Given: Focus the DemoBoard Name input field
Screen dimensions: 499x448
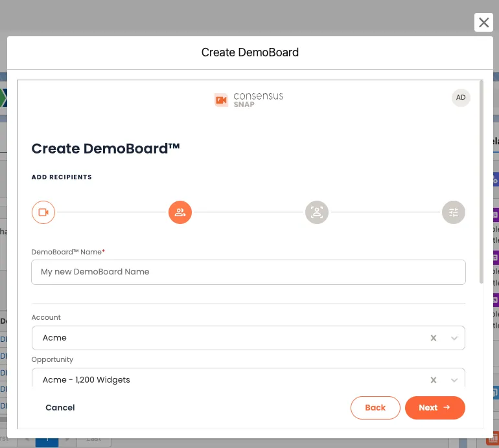Looking at the screenshot, I should pos(248,272).
